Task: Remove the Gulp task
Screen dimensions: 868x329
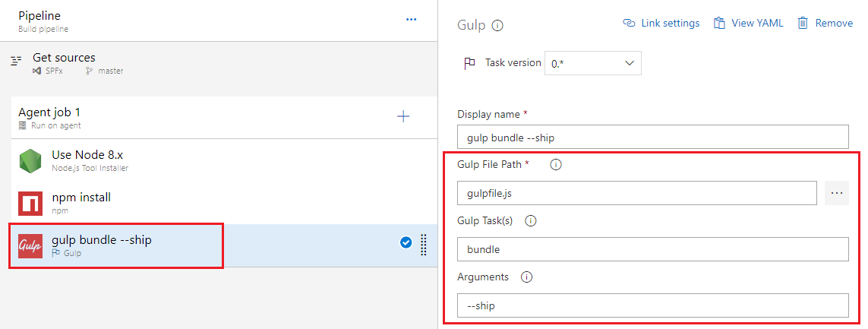Action: pos(825,24)
